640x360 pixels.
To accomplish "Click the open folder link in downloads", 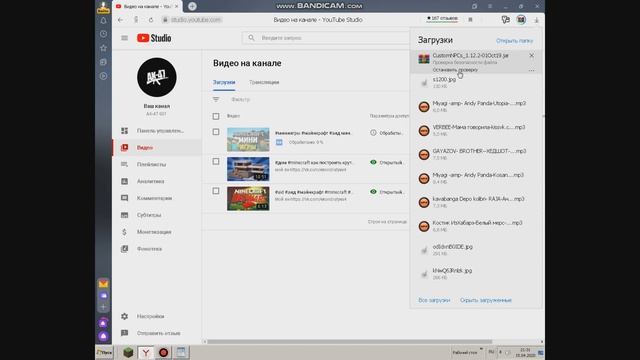I will pyautogui.click(x=514, y=41).
